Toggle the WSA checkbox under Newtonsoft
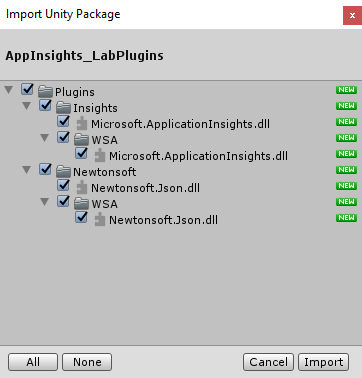Viewport: 362px width, 378px height. pos(63,201)
